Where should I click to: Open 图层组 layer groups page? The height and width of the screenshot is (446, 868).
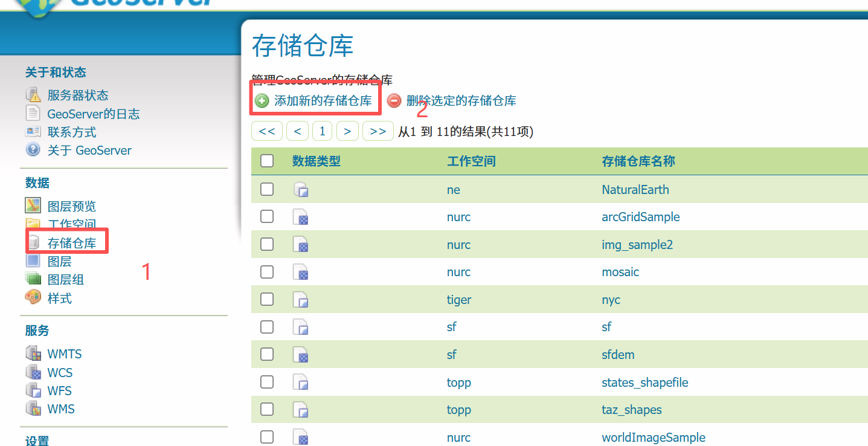click(x=66, y=280)
